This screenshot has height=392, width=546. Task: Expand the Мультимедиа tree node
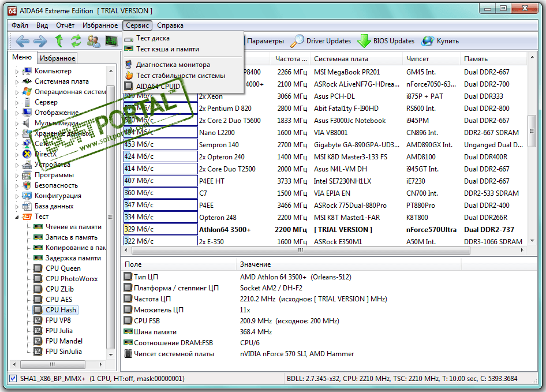[x=17, y=124]
